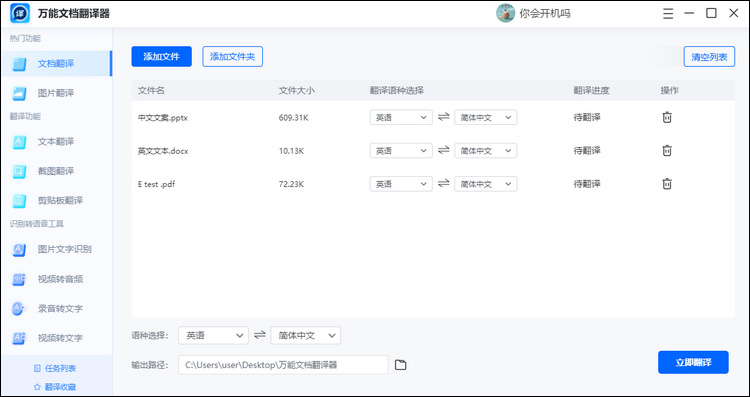Swap languages for E test .pdf row
The height and width of the screenshot is (397, 750).
[444, 183]
